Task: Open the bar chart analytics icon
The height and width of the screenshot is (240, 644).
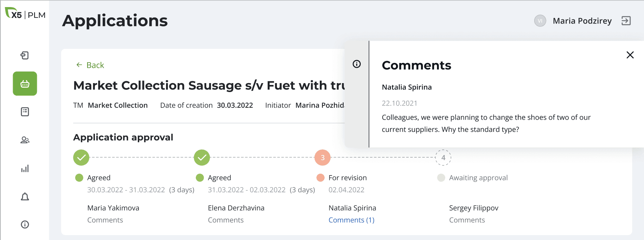Action: click(x=25, y=169)
